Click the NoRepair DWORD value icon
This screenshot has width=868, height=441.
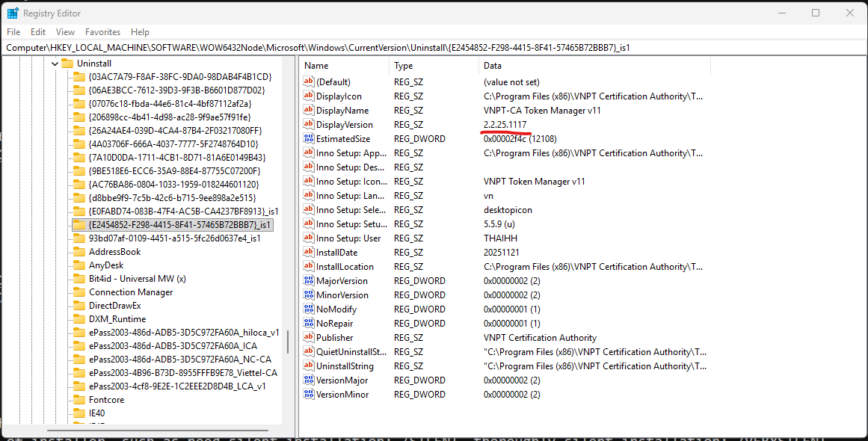coord(308,323)
